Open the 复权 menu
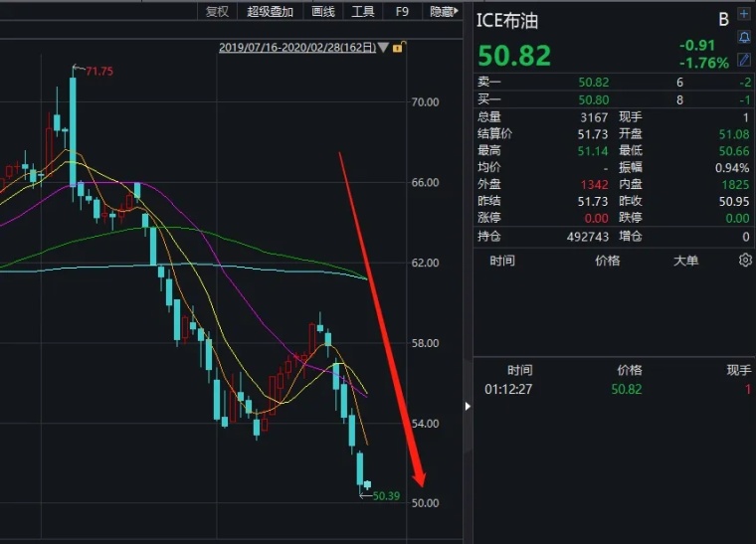 217,11
